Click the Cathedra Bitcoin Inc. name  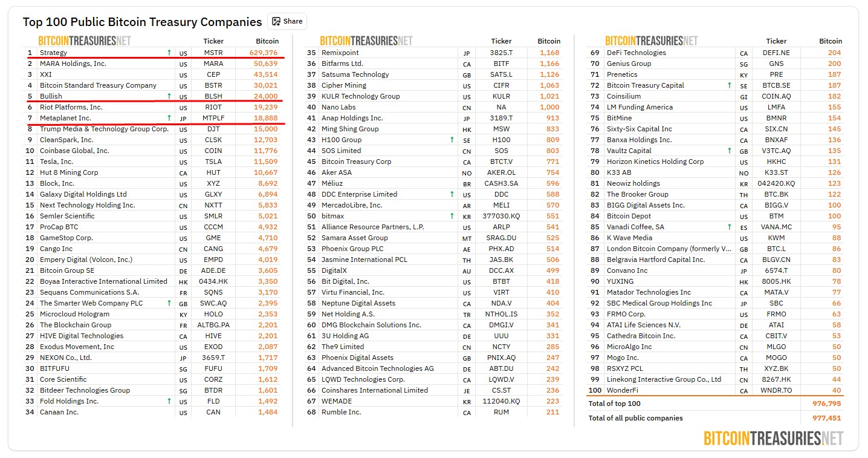[x=641, y=336]
